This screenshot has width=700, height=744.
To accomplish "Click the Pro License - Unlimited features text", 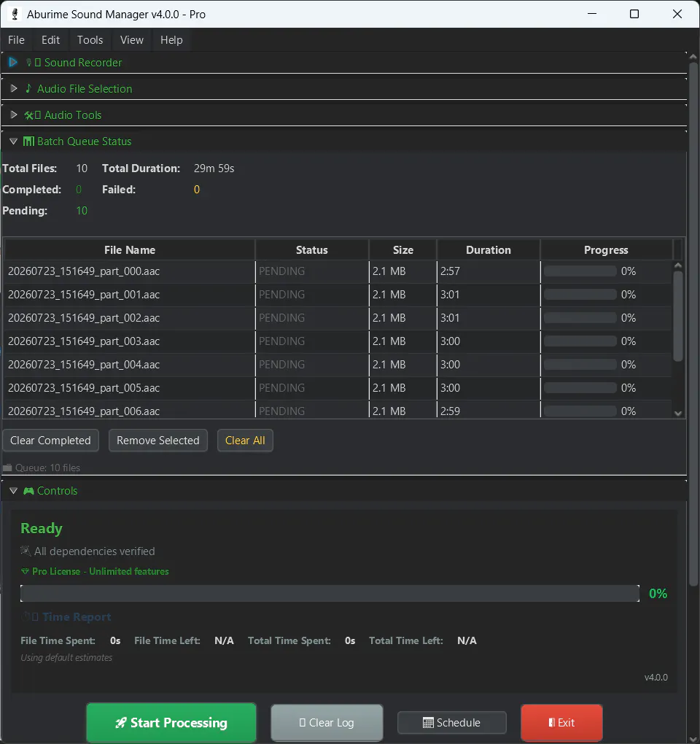I will pos(100,571).
